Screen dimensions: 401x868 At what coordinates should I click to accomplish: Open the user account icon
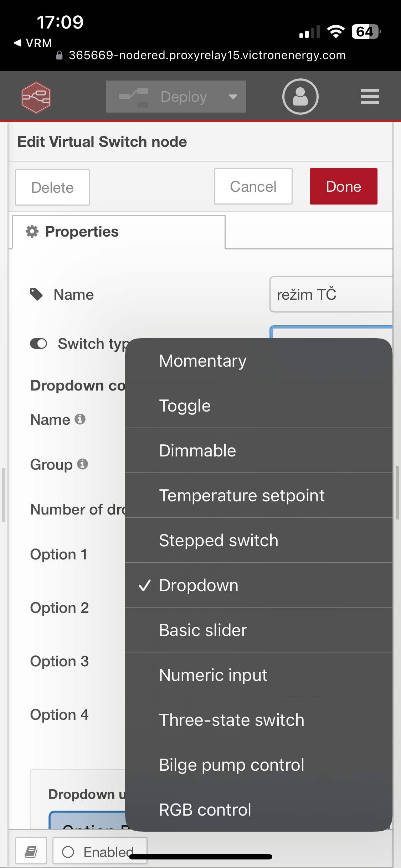click(x=300, y=97)
